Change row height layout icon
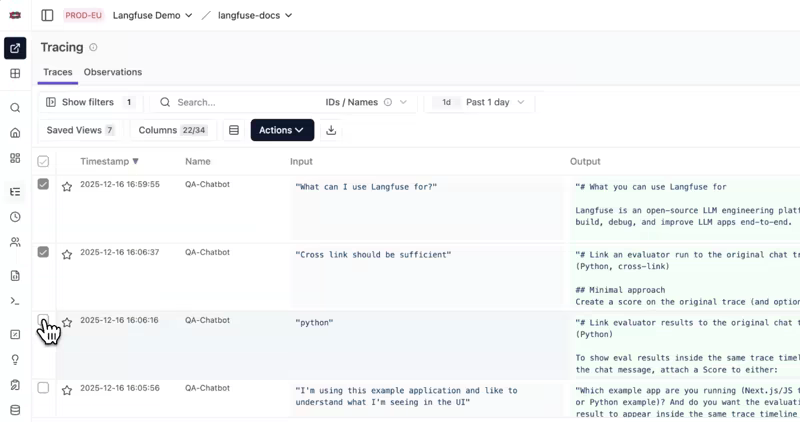This screenshot has width=800, height=422. pos(234,130)
